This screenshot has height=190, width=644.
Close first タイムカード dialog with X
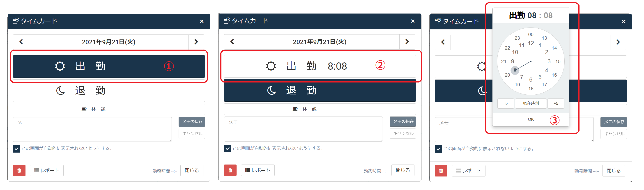point(202,21)
